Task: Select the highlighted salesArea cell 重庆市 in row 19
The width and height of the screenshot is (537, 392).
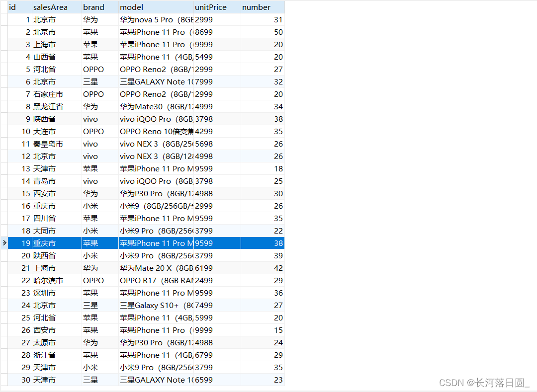Action: 57,243
